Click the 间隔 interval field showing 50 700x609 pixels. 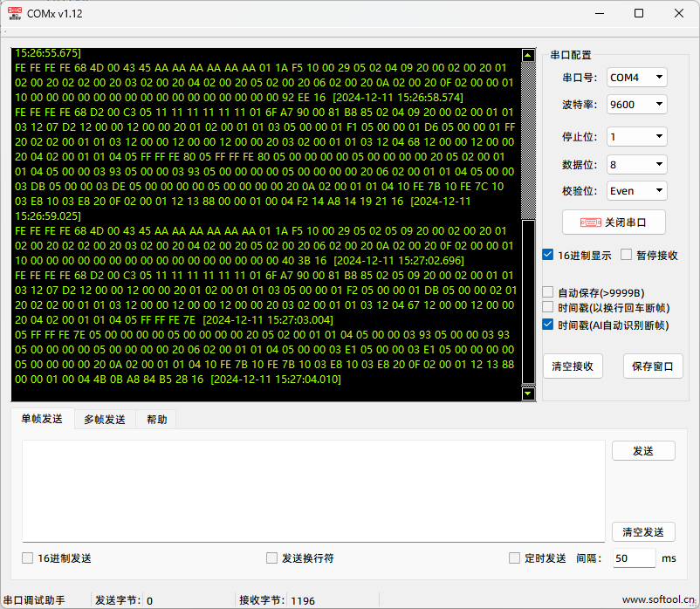(x=634, y=558)
